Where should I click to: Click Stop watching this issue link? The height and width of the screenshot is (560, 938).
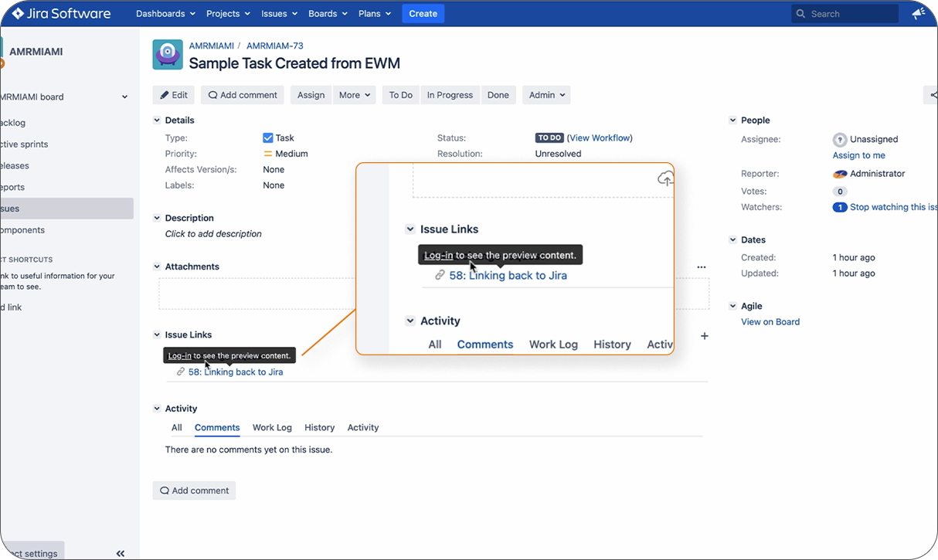[x=893, y=207]
